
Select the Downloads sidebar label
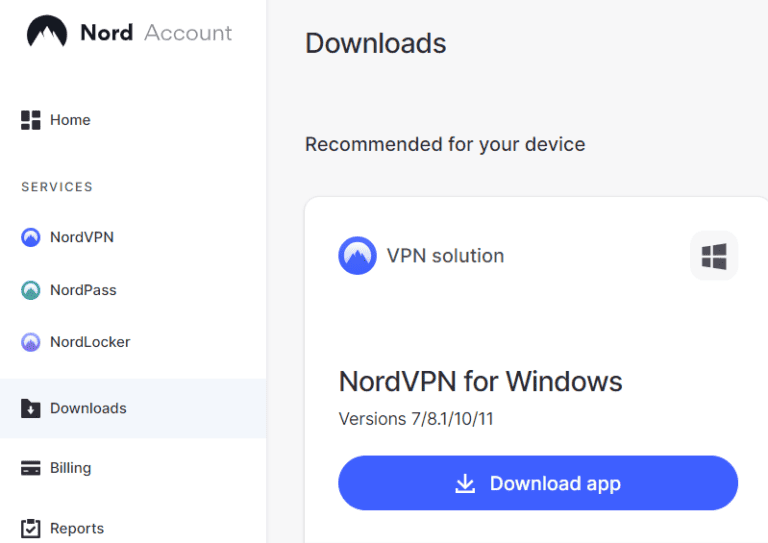click(x=88, y=408)
